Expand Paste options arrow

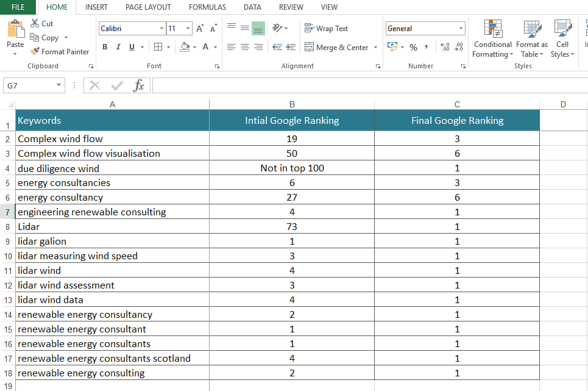tap(15, 54)
